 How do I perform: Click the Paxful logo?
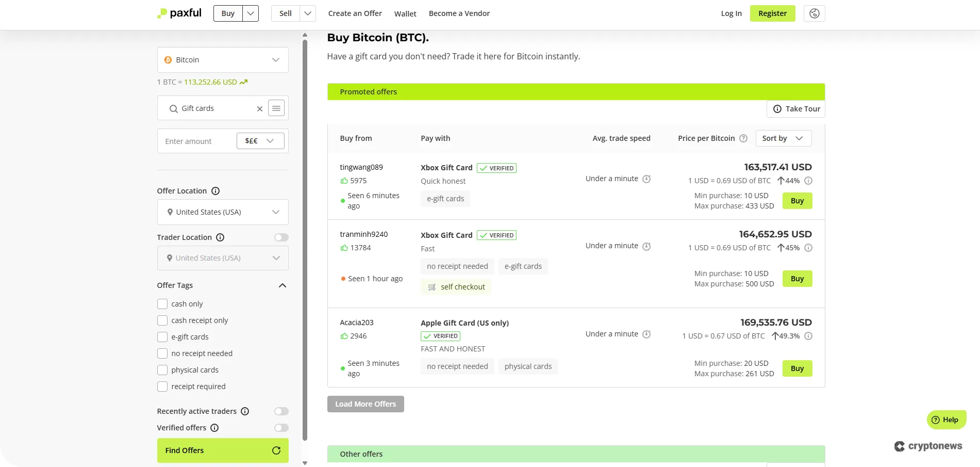(x=179, y=13)
